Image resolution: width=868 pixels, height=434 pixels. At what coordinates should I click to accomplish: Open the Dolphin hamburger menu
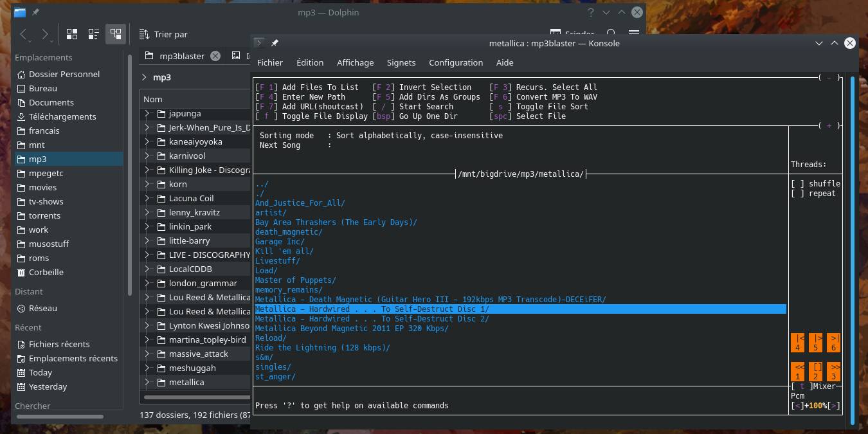click(633, 33)
